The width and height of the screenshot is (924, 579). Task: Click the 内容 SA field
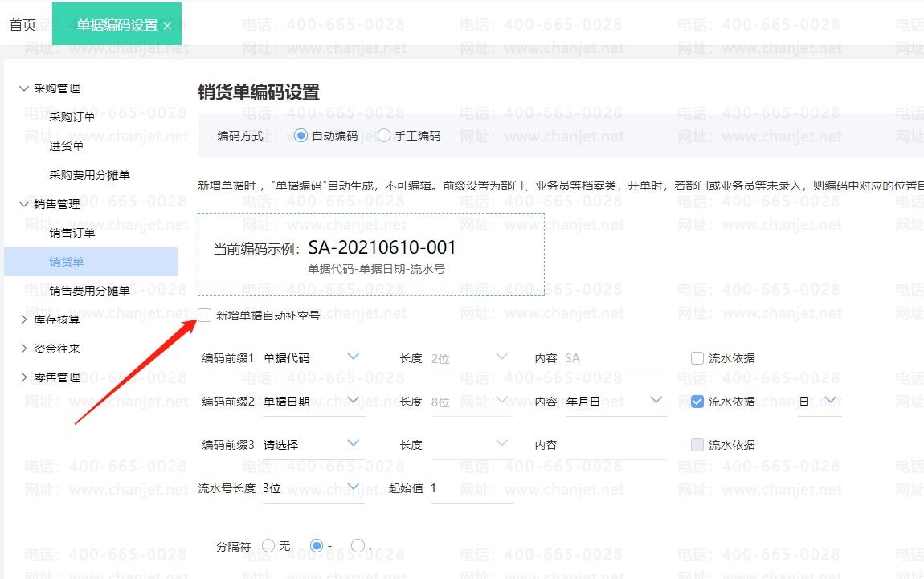click(615, 358)
